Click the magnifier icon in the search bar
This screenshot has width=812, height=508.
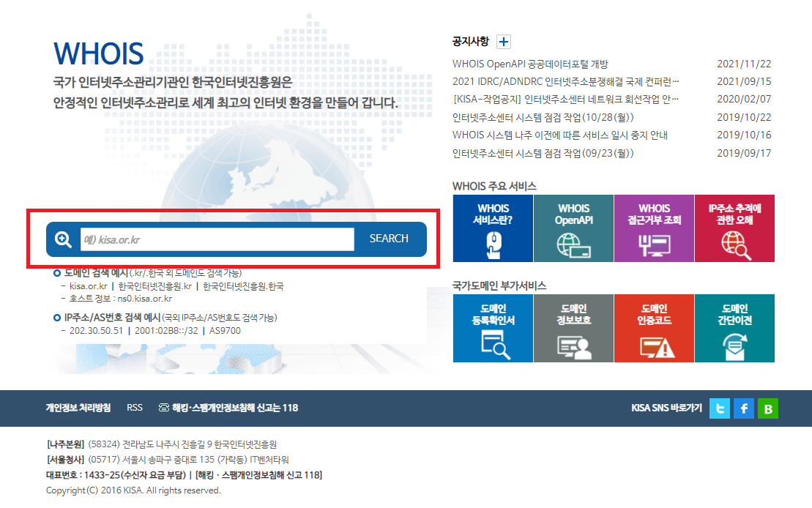tap(63, 239)
